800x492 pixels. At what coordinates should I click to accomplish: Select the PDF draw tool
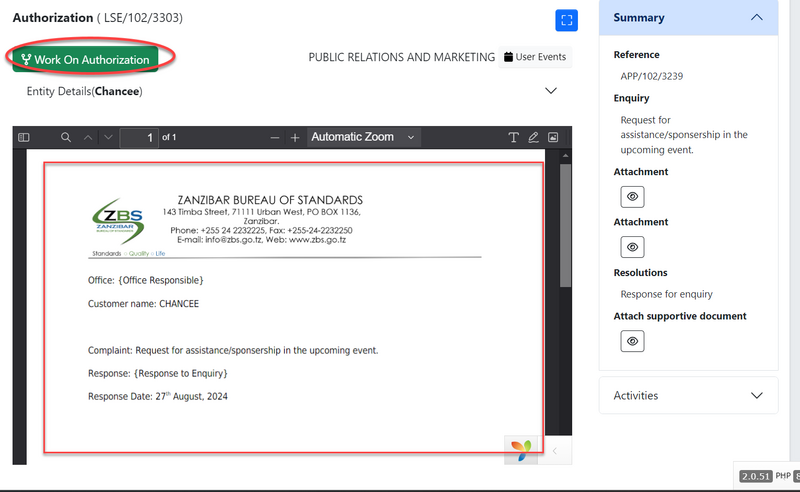click(534, 137)
